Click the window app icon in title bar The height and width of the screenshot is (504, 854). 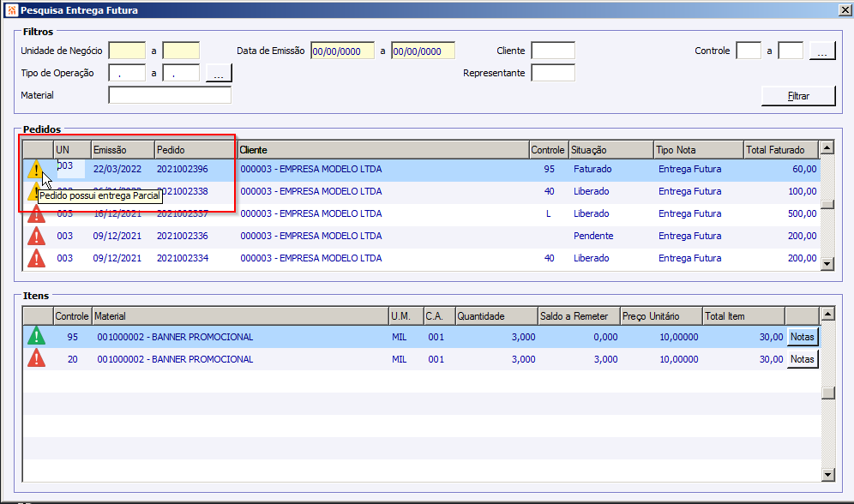pos(10,10)
